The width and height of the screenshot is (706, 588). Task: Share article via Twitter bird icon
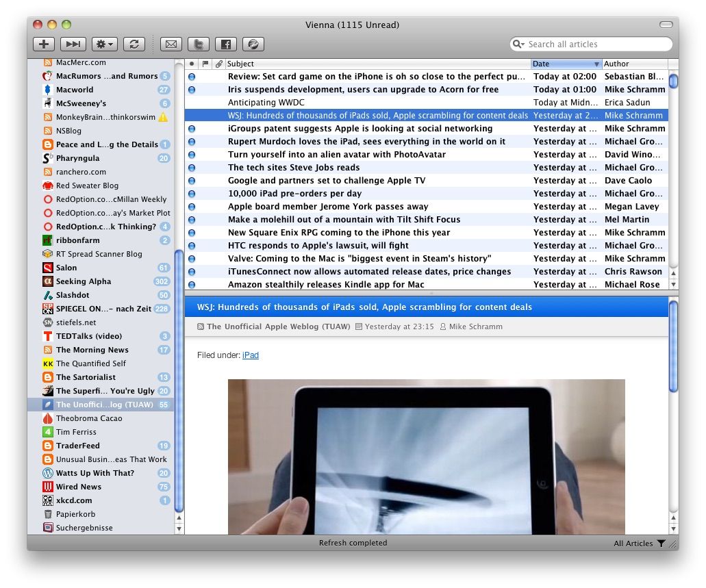(199, 44)
